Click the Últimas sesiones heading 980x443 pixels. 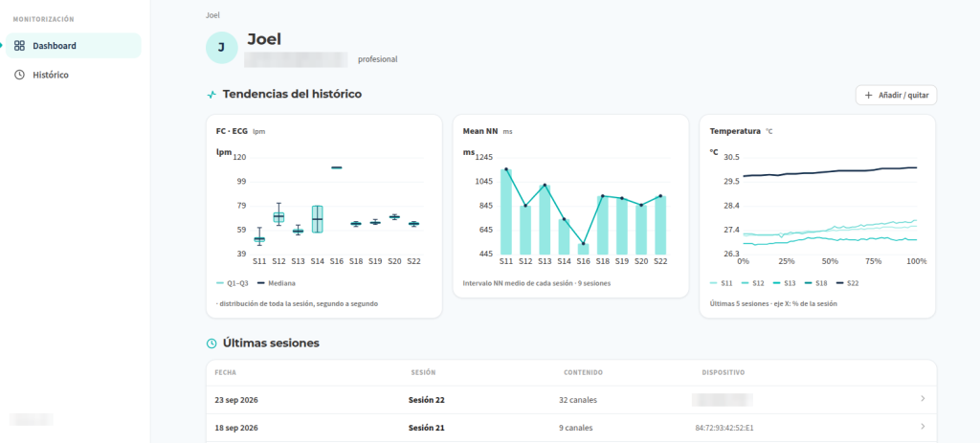(x=271, y=343)
